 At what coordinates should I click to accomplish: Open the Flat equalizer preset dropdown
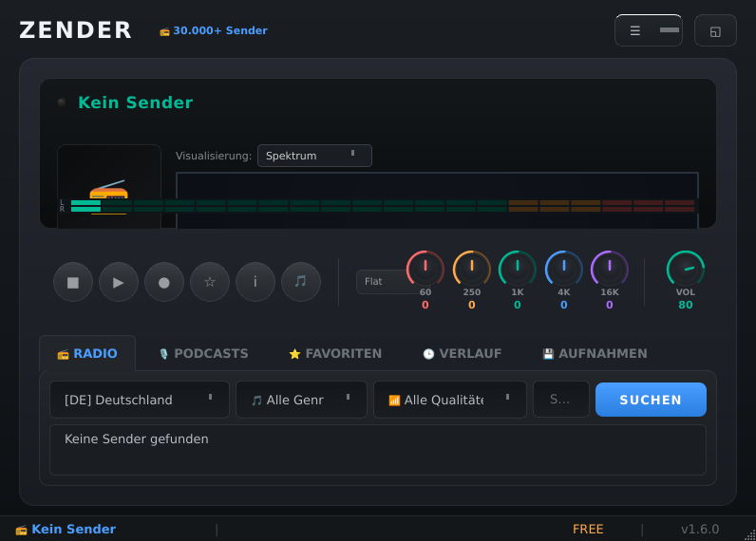pos(383,281)
